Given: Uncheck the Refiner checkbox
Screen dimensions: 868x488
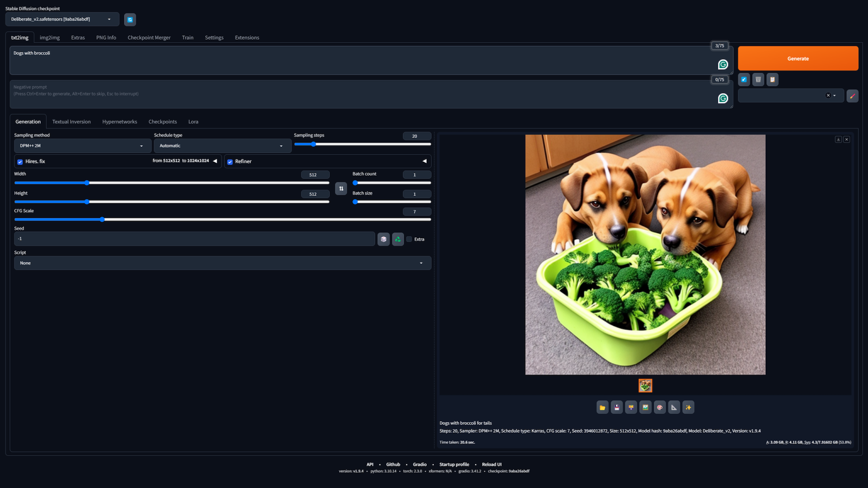Looking at the screenshot, I should [230, 162].
